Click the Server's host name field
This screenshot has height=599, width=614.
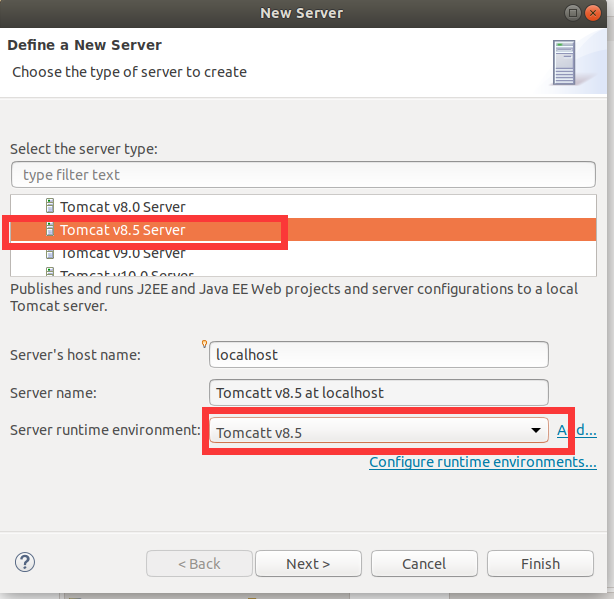pyautogui.click(x=379, y=355)
